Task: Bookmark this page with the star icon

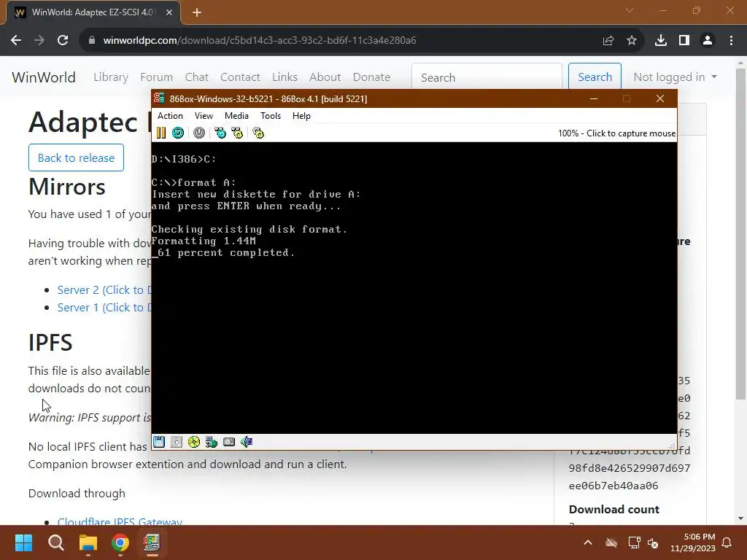Action: click(x=632, y=41)
